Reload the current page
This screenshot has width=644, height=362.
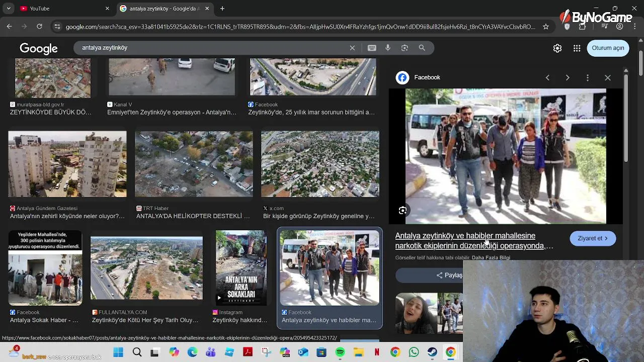point(39,27)
